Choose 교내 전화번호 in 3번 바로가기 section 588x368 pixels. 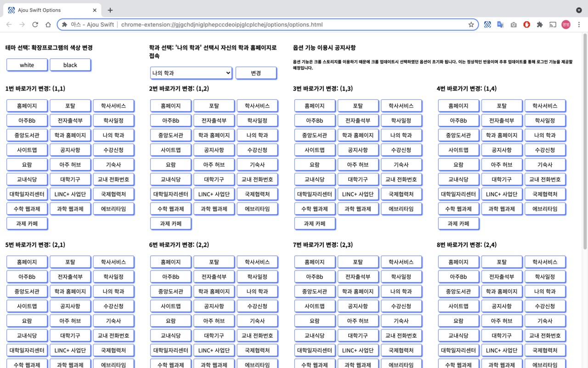[x=401, y=179]
